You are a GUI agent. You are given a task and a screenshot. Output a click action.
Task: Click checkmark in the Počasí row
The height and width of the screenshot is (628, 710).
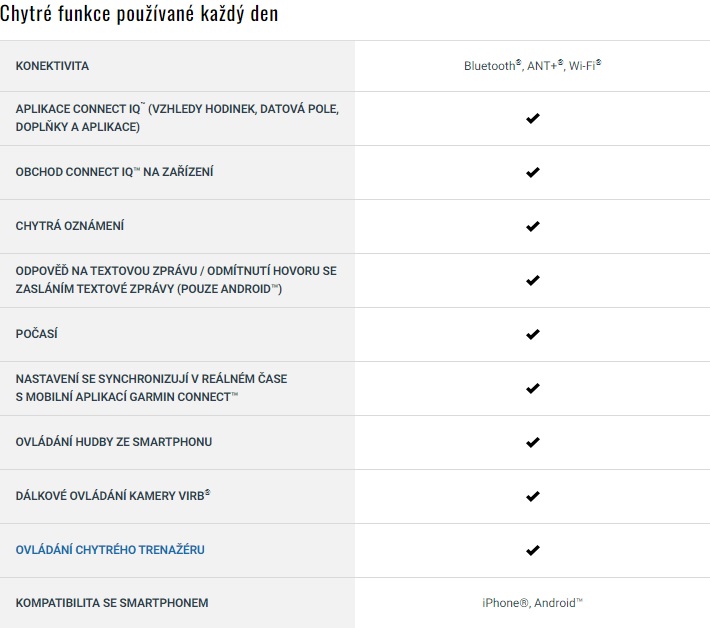click(532, 334)
